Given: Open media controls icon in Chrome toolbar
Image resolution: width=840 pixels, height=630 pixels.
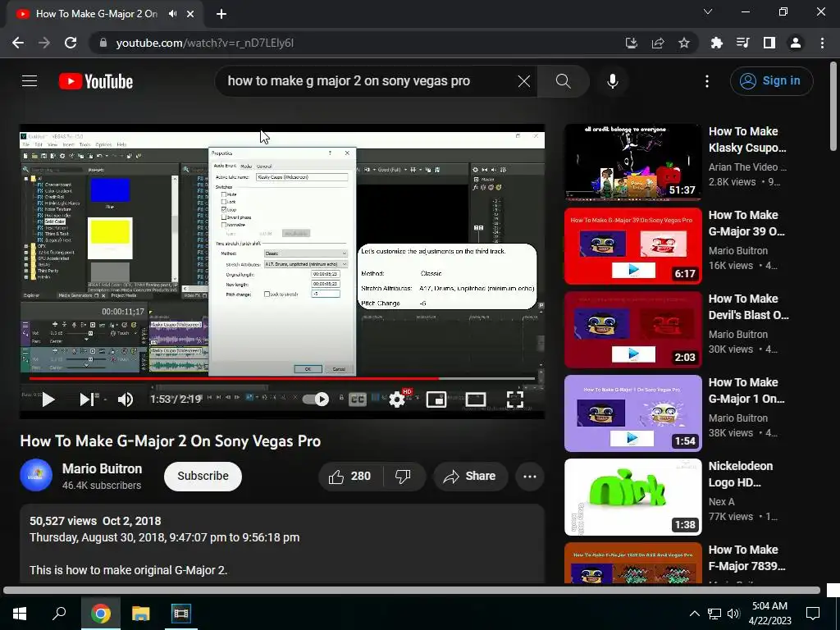Looking at the screenshot, I should (742, 43).
